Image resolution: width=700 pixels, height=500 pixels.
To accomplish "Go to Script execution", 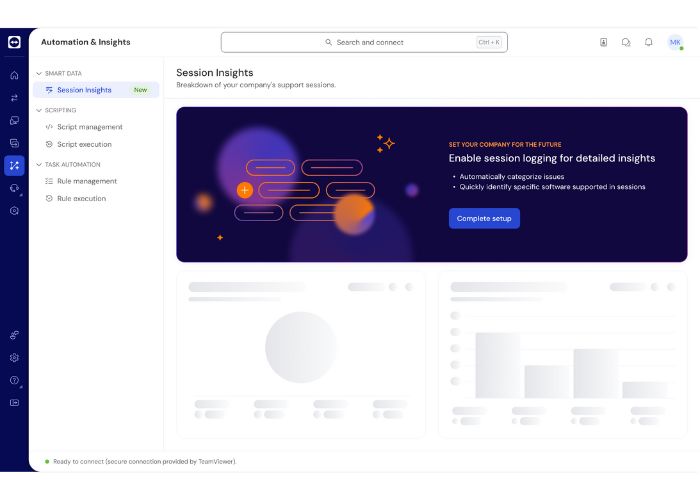I will [x=84, y=144].
